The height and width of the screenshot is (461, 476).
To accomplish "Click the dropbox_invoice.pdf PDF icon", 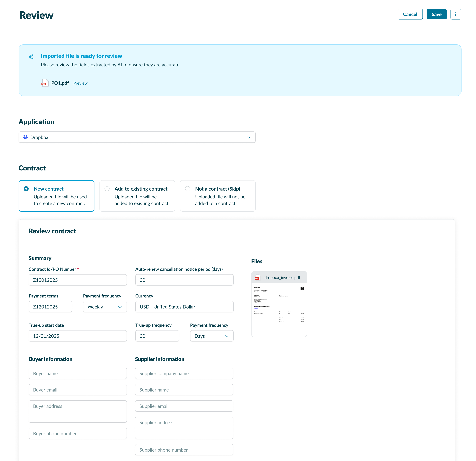I will click(x=257, y=278).
